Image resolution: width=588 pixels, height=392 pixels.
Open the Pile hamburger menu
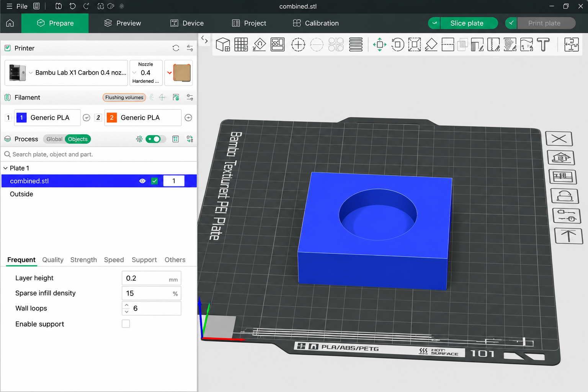pyautogui.click(x=10, y=6)
